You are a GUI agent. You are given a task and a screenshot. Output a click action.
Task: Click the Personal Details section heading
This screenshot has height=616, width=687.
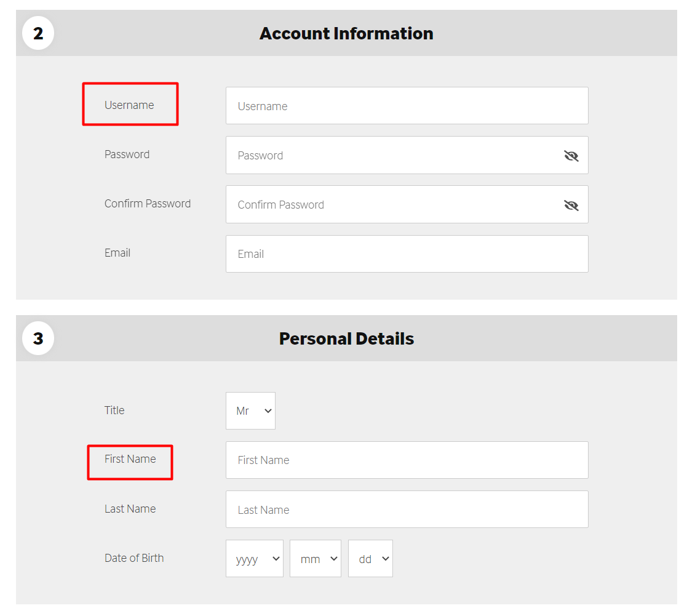[x=346, y=338]
